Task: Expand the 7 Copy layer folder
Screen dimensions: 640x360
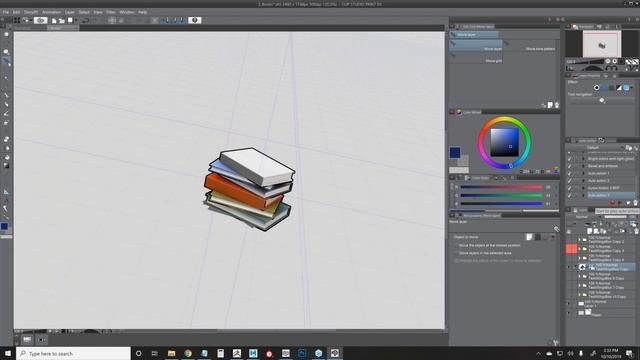Action: pos(580,285)
